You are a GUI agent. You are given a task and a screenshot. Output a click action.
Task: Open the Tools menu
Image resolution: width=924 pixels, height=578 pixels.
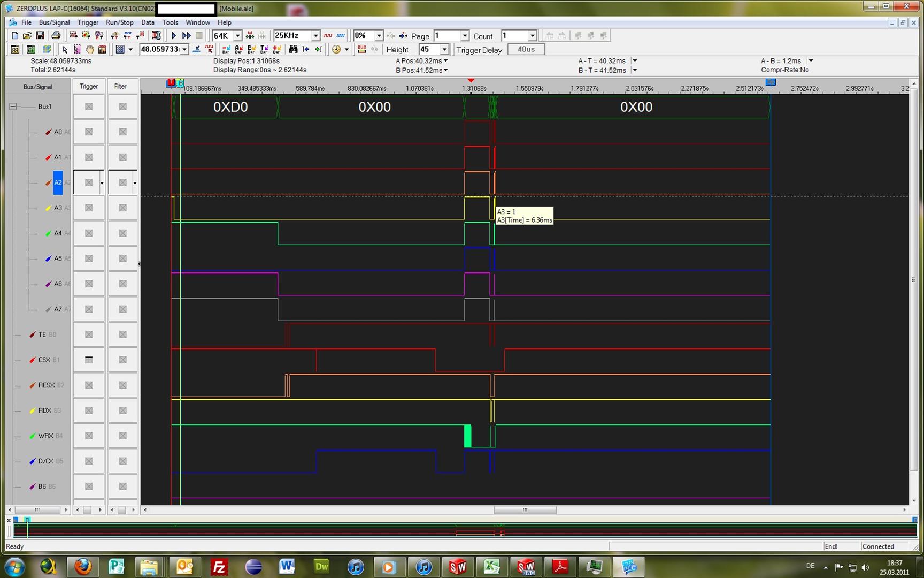click(x=170, y=22)
